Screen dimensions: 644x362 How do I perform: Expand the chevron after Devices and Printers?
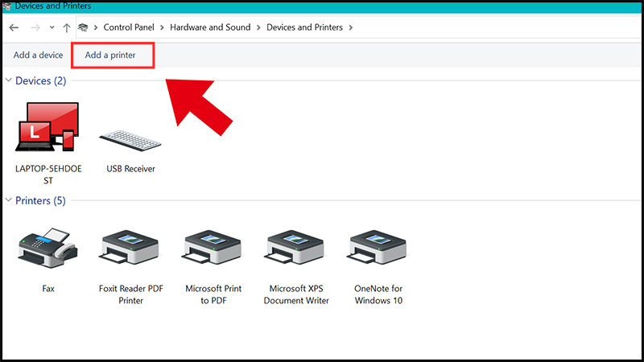pyautogui.click(x=351, y=27)
